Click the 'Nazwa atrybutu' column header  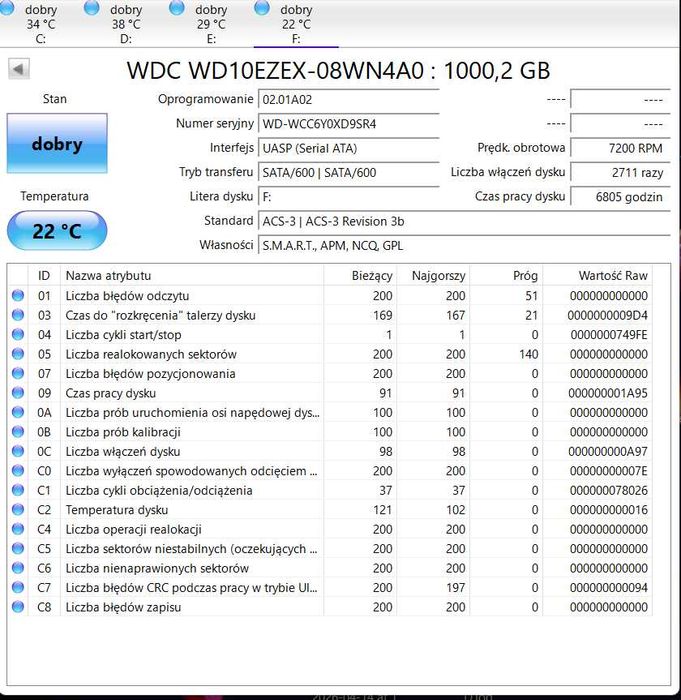pos(192,275)
